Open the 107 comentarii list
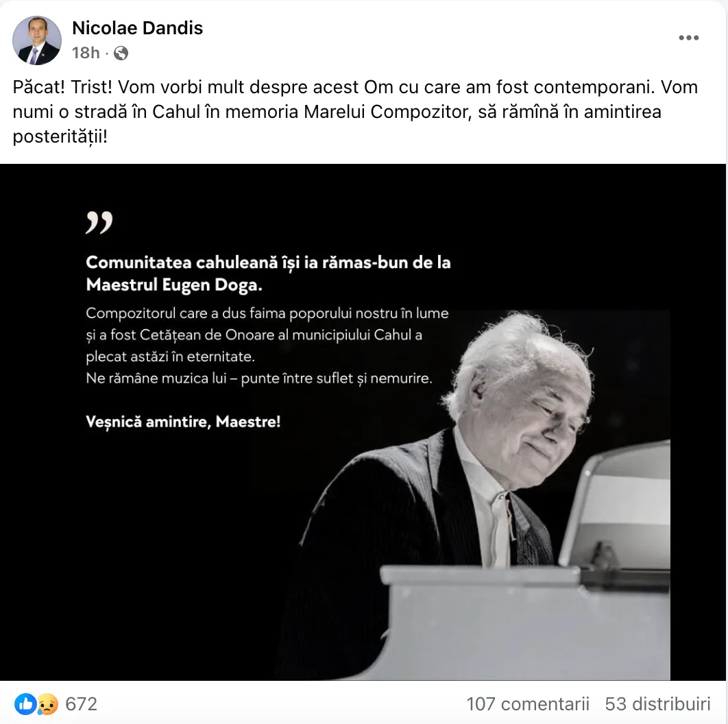 coord(527,704)
